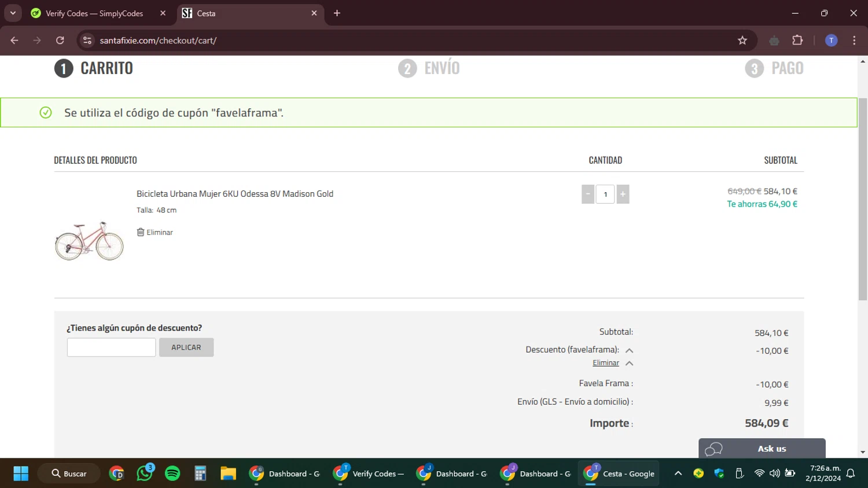Click the total amount '584,09 €'
The image size is (868, 488).
click(767, 423)
